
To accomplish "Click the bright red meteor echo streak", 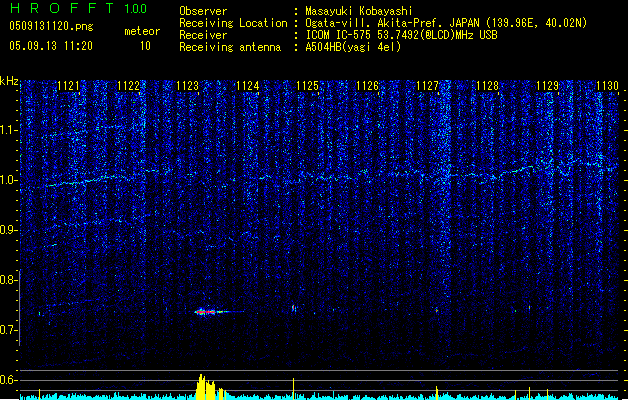I will pyautogui.click(x=211, y=312).
